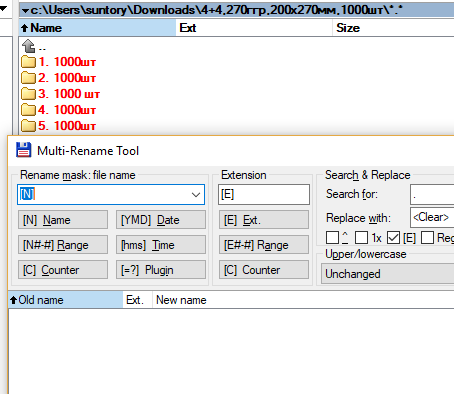Sort by Old name column header
This screenshot has height=394, width=454.
[66, 300]
